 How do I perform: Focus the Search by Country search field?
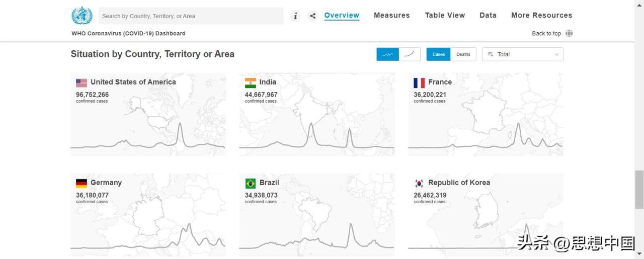coord(191,16)
